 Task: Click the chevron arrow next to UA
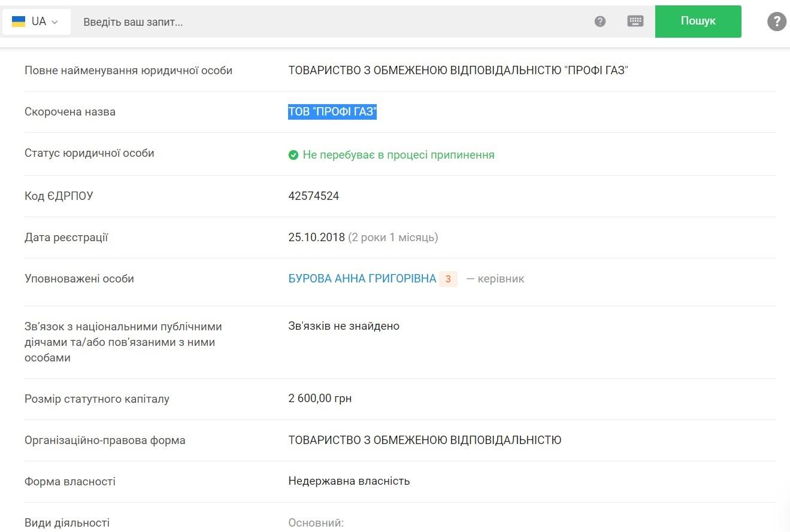click(x=55, y=22)
